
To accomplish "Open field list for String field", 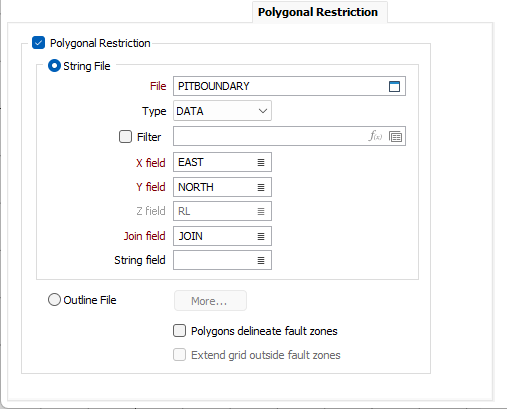I will pyautogui.click(x=261, y=260).
